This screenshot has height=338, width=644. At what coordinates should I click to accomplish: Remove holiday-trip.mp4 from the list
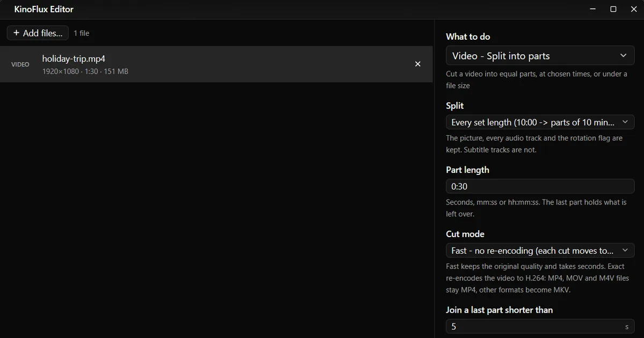pyautogui.click(x=418, y=64)
